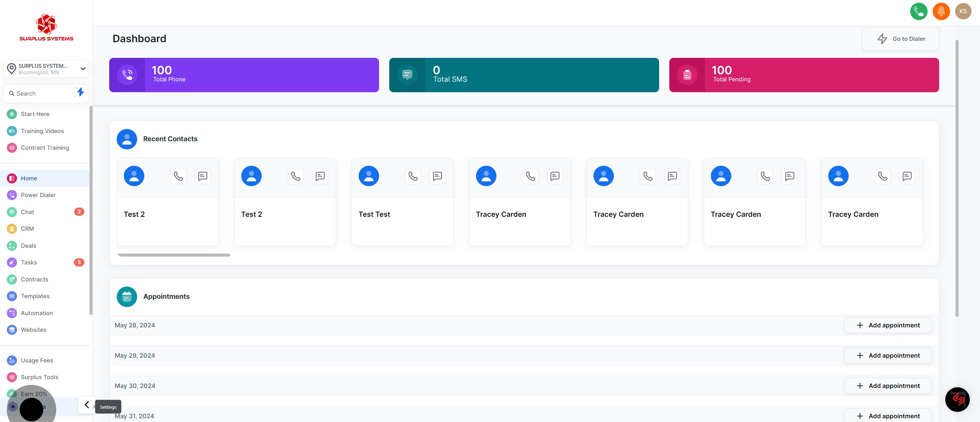The width and height of the screenshot is (980, 422).
Task: Go to the Tasks sidebar item
Action: tap(29, 262)
